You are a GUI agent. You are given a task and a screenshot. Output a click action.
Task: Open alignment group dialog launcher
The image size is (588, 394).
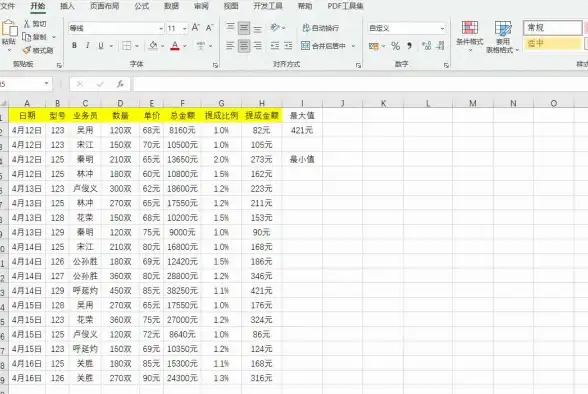tap(358, 65)
